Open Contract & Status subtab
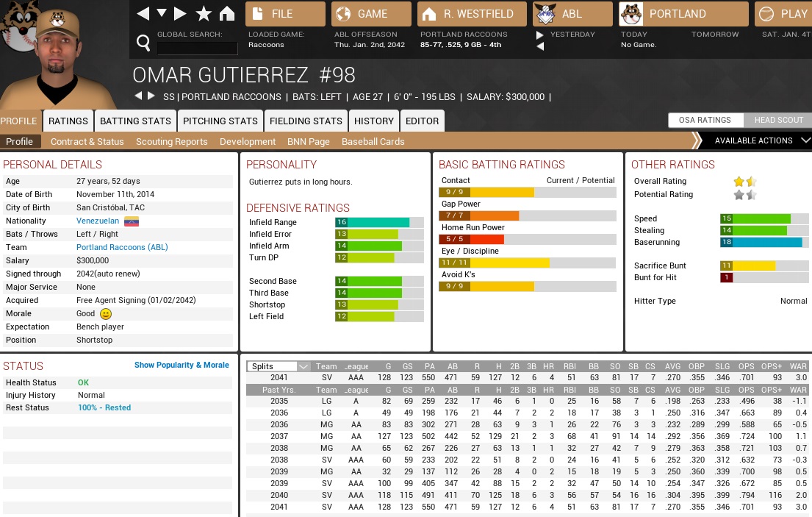The image size is (812, 517). pyautogui.click(x=87, y=141)
